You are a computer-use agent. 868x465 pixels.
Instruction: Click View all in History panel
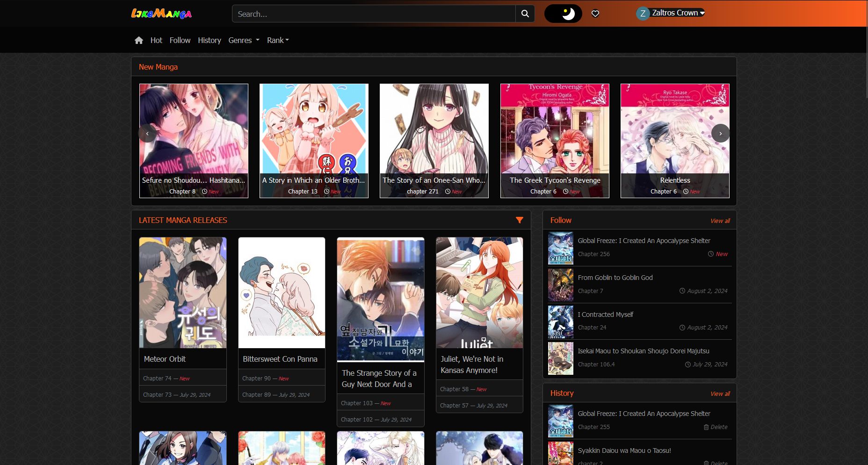click(720, 393)
